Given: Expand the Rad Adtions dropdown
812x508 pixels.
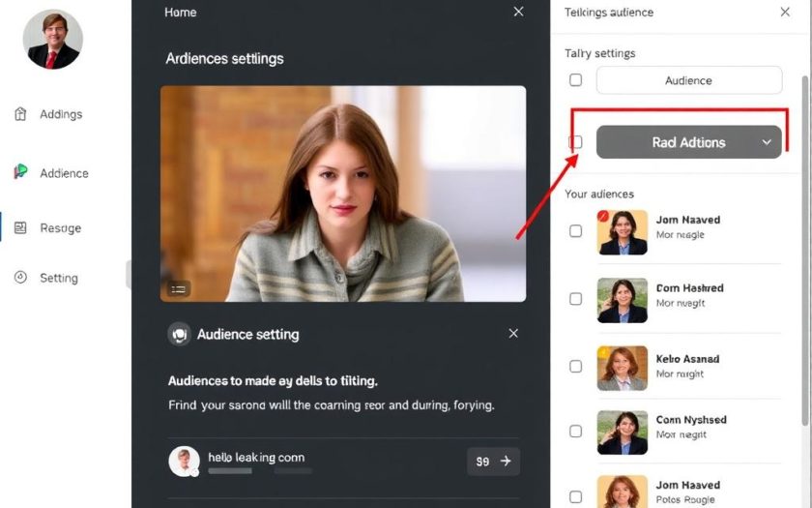Looking at the screenshot, I should pos(767,142).
